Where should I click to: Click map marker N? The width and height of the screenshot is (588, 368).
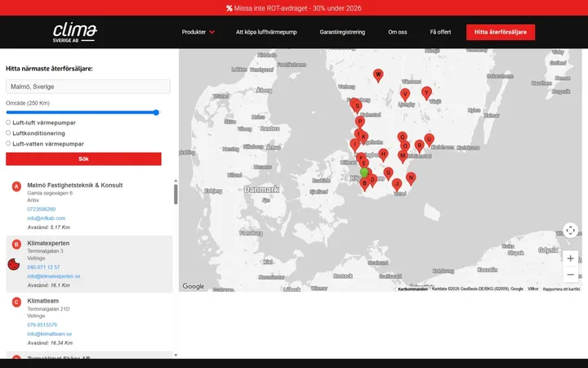point(411,178)
